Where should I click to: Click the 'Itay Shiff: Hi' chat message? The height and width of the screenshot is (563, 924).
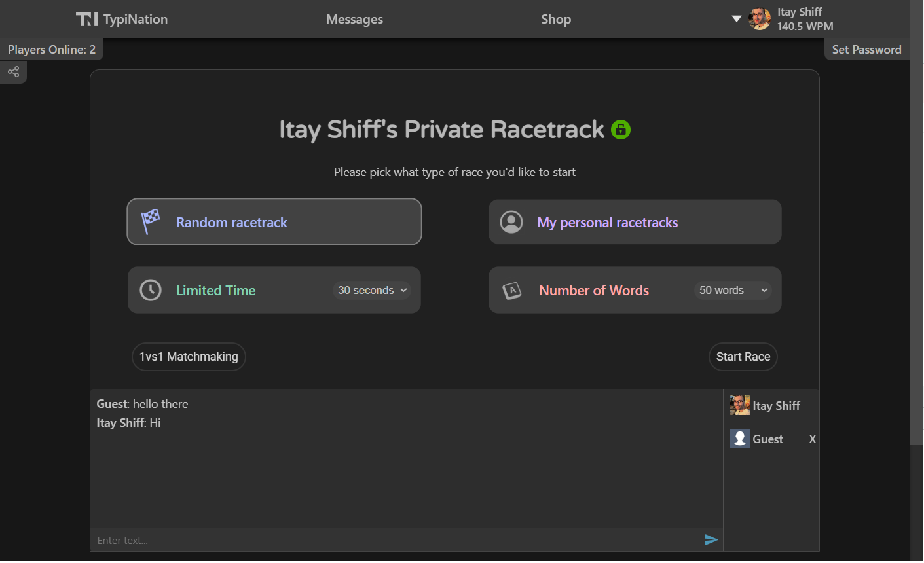pos(128,423)
